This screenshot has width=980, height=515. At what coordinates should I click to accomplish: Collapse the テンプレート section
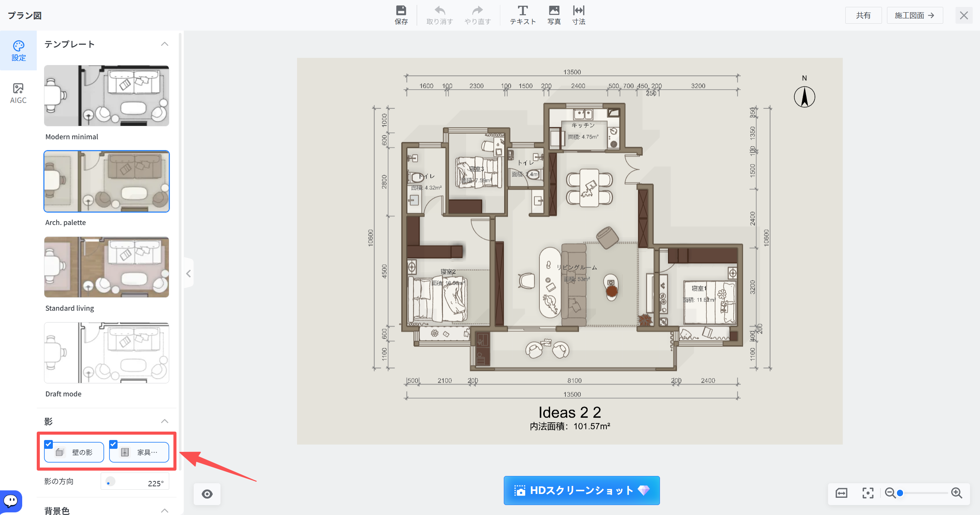165,44
